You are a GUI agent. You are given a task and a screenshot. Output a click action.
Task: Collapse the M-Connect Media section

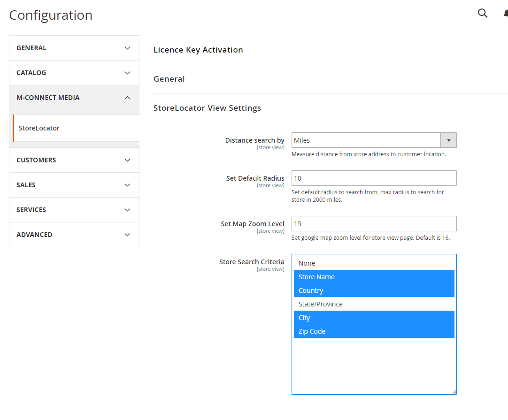point(74,98)
